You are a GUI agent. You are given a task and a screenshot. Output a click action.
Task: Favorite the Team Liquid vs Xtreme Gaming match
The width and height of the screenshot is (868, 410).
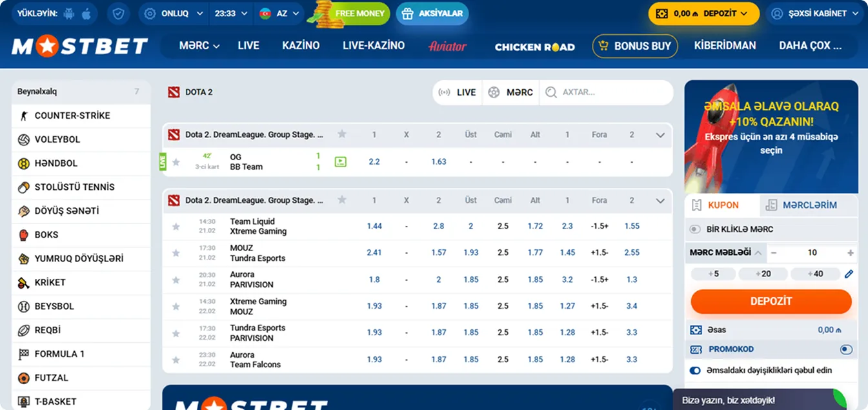click(176, 227)
